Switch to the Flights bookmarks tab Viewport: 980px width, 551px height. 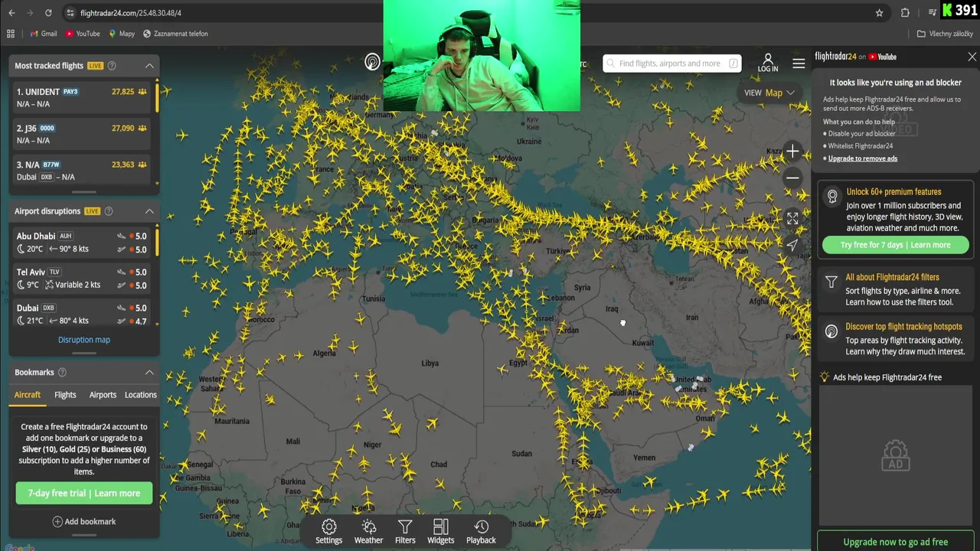(x=65, y=395)
